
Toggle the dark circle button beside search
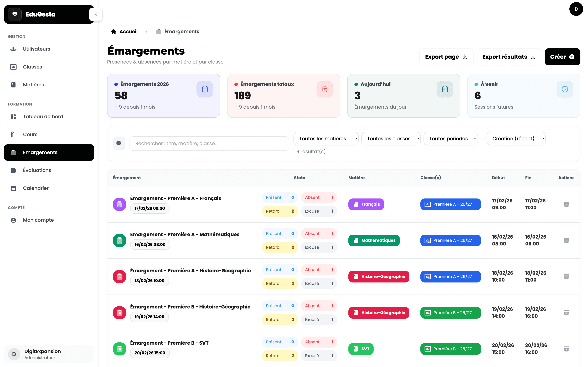[x=119, y=143]
